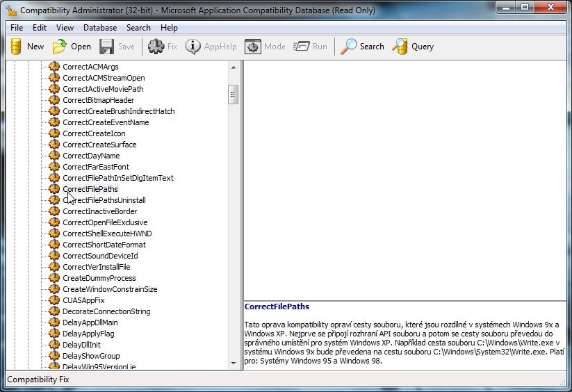Click the tree's vertical scrollbar thumb

[234, 95]
